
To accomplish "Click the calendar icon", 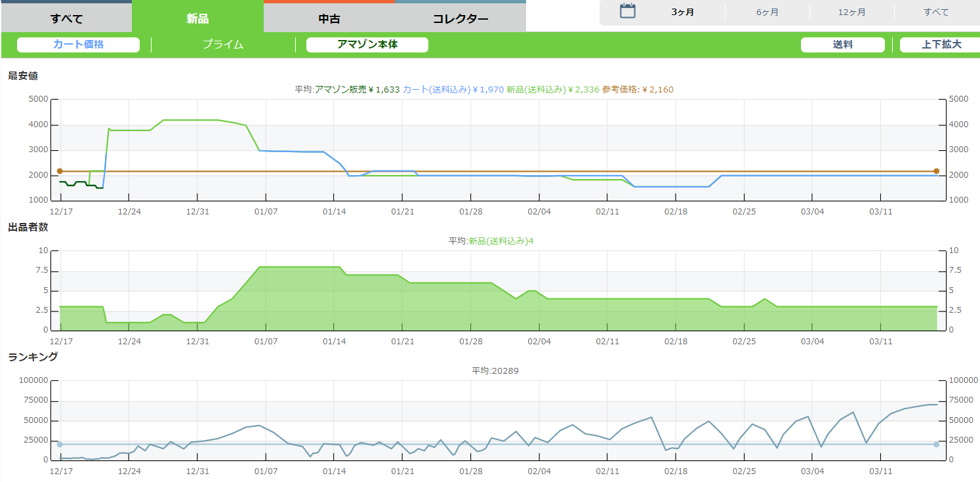I will pyautogui.click(x=628, y=11).
